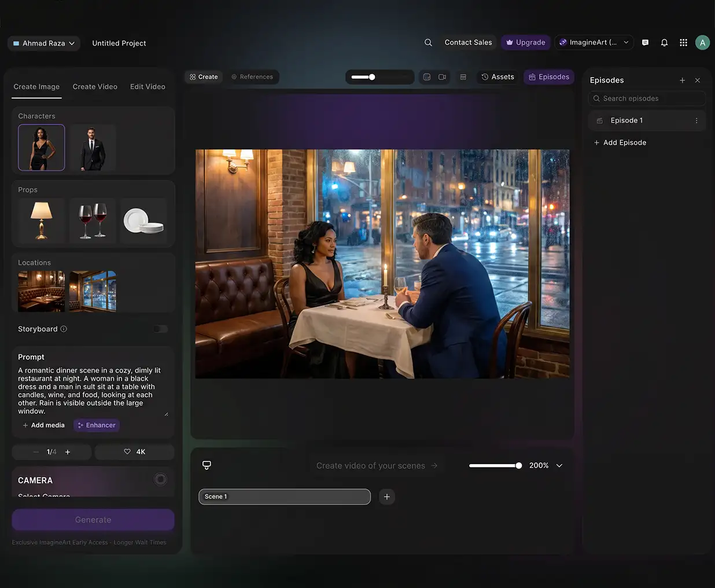This screenshot has width=715, height=588.
Task: Click Create video of your scenes
Action: point(377,466)
